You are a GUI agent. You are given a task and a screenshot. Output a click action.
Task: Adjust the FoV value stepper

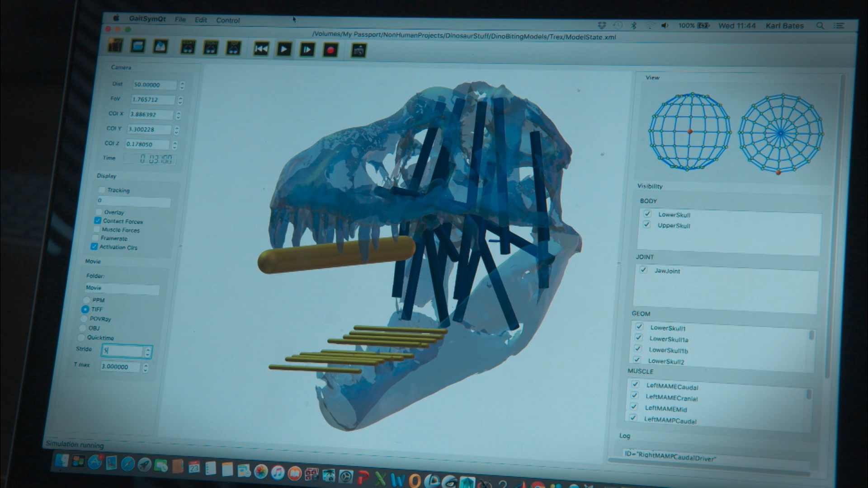pos(180,100)
